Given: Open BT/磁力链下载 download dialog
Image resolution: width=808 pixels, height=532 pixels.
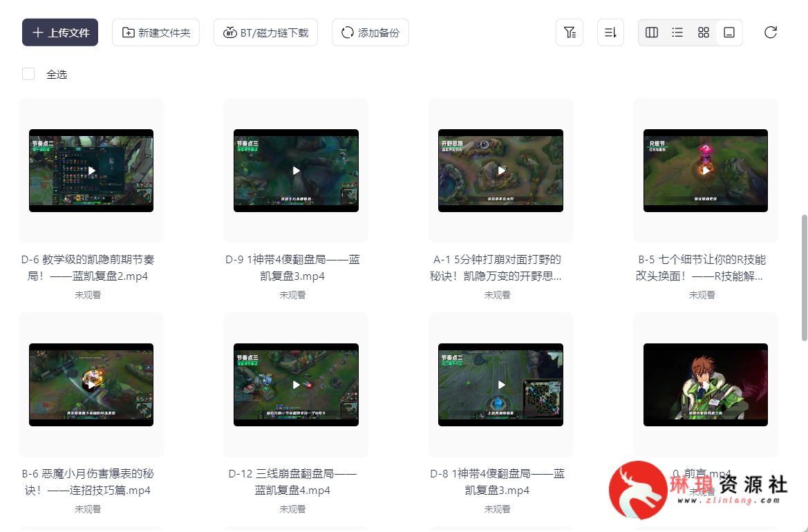Looking at the screenshot, I should (x=265, y=32).
